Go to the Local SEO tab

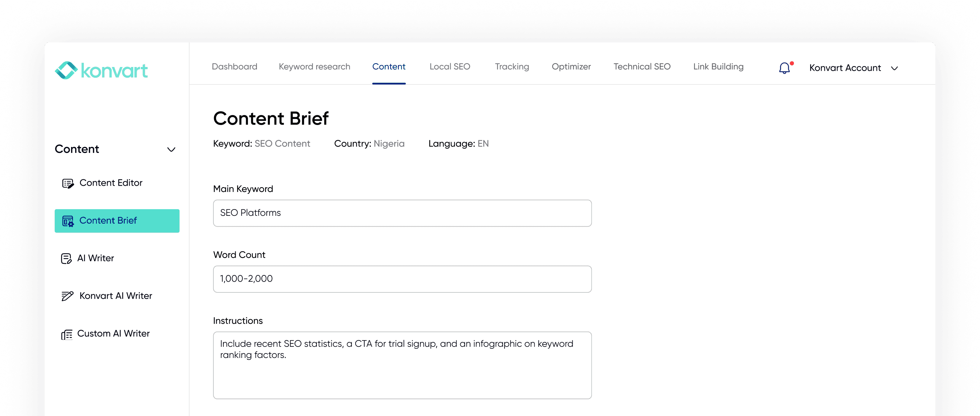[x=450, y=67]
